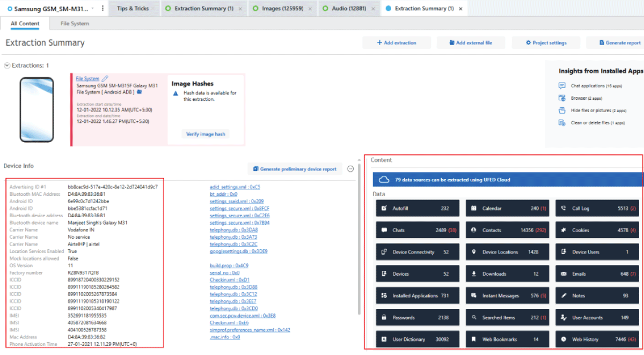Click Verify image hash

pos(206,134)
